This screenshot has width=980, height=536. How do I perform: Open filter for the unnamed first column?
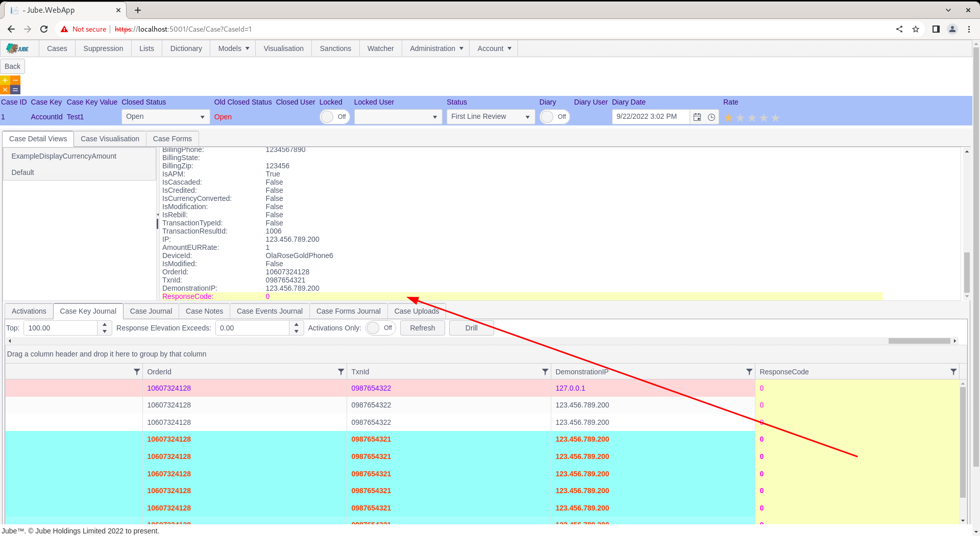[137, 372]
